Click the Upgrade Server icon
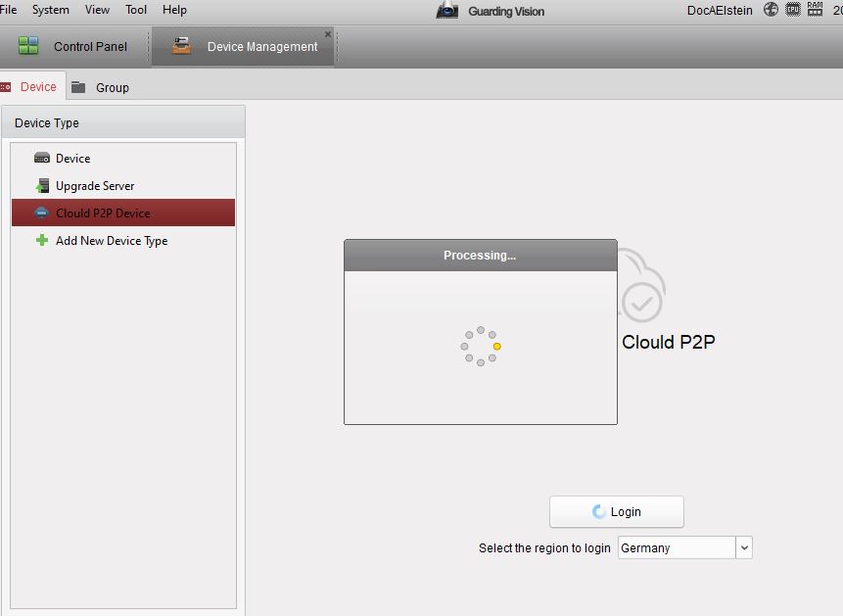 pyautogui.click(x=42, y=186)
